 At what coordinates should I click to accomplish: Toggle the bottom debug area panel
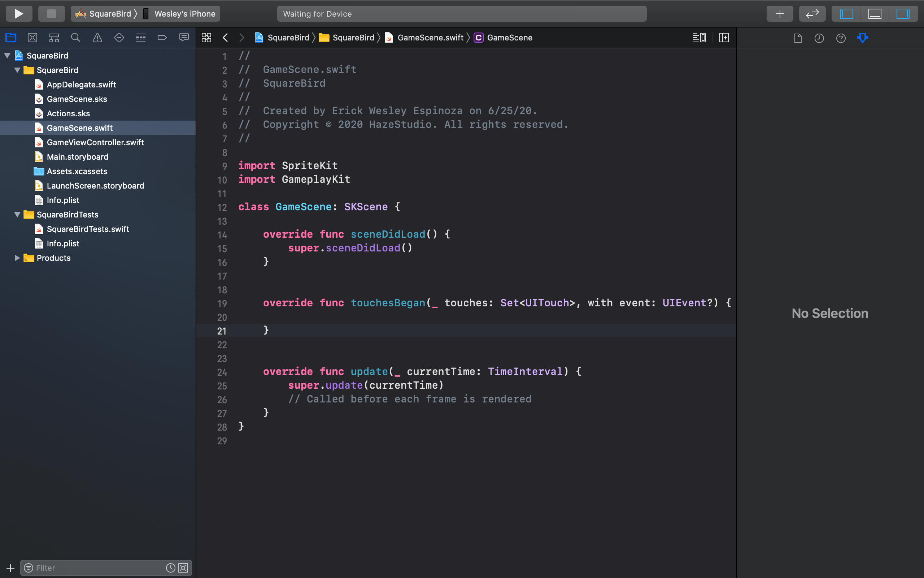tap(875, 14)
